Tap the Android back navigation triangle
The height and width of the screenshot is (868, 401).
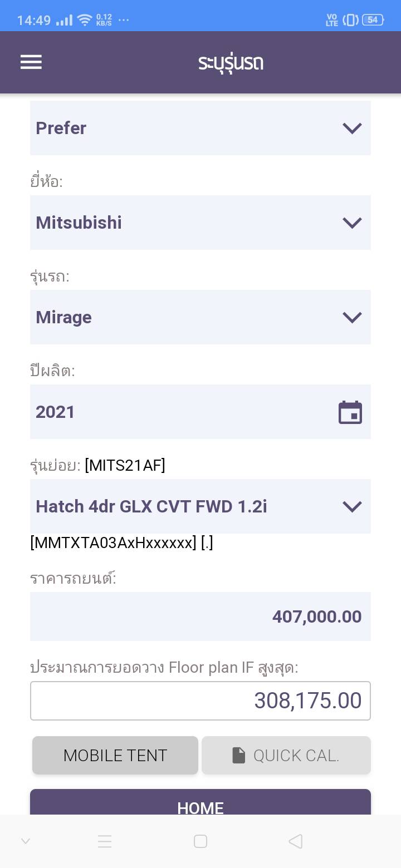coord(296,841)
